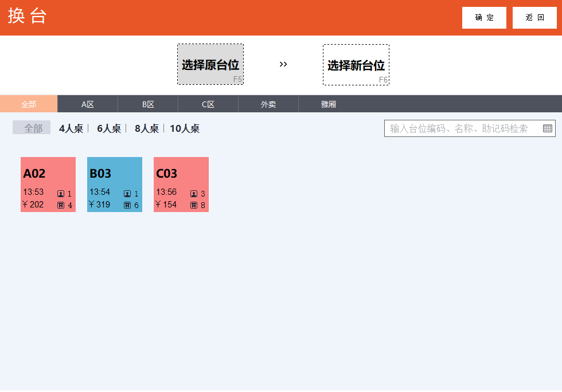Viewport: 562px width, 392px height.
Task: Filter tables by 4人桌
Action: click(71, 128)
